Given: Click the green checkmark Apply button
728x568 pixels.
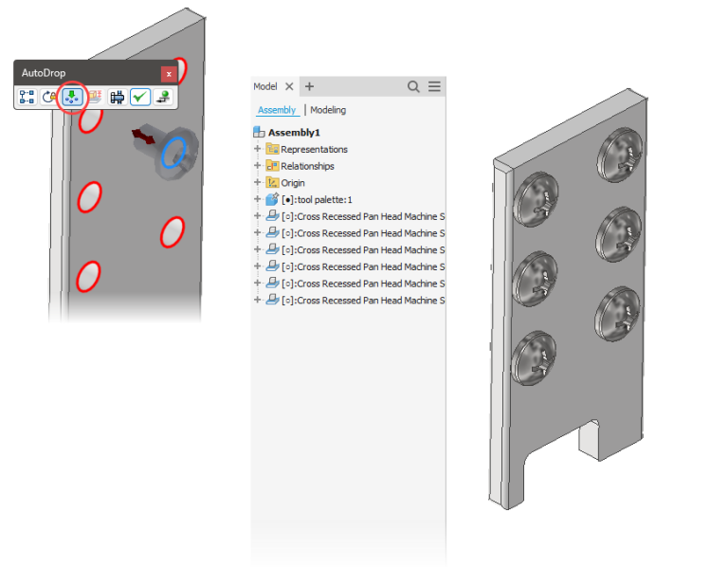Looking at the screenshot, I should tap(139, 97).
